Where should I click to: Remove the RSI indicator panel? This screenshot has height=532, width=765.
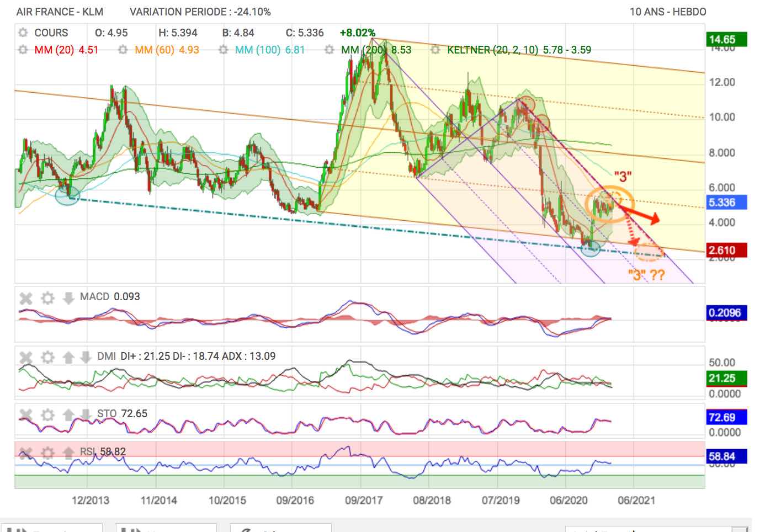(x=26, y=453)
